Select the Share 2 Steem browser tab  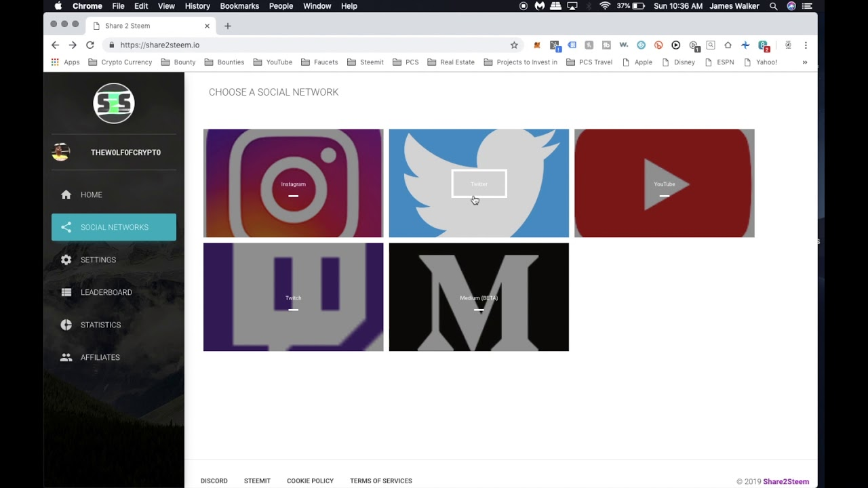pos(152,26)
